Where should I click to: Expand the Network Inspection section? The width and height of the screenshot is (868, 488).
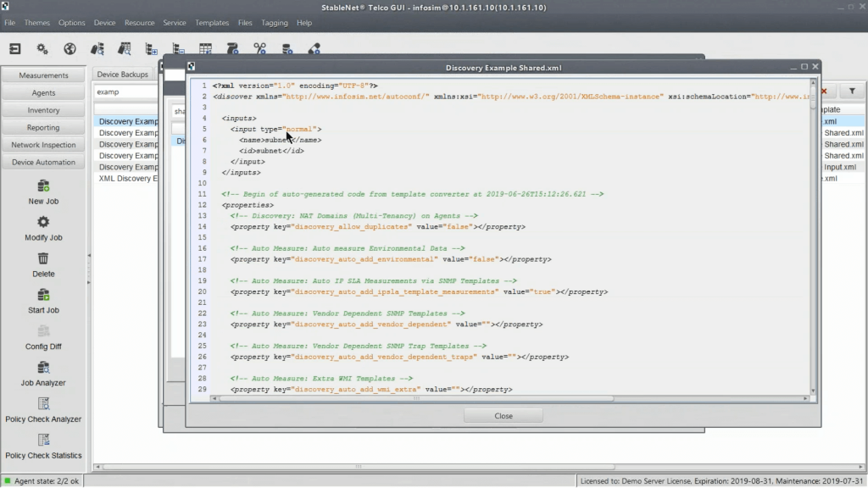[43, 145]
